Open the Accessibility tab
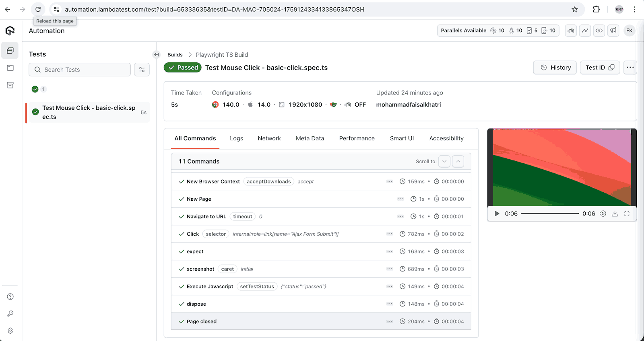This screenshot has height=341, width=644. (446, 138)
